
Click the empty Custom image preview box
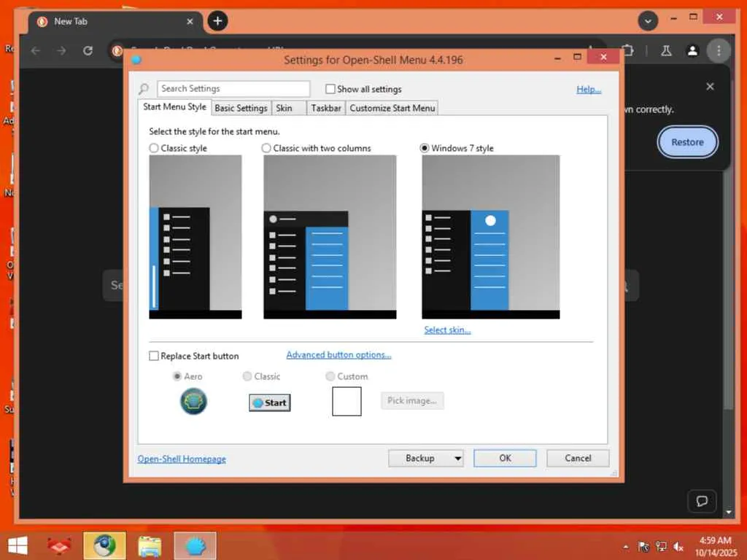pyautogui.click(x=347, y=401)
